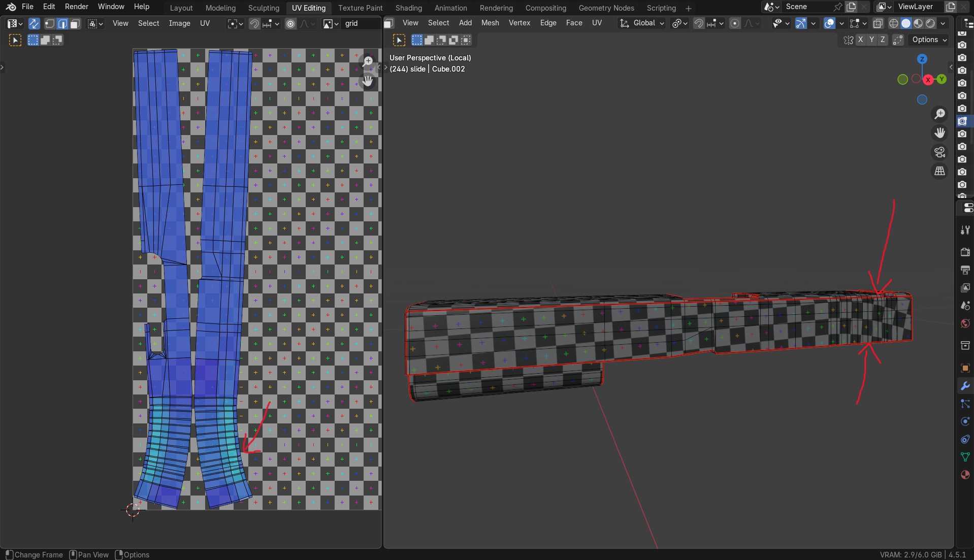
Task: Toggle snapping in UV editor
Action: point(254,23)
